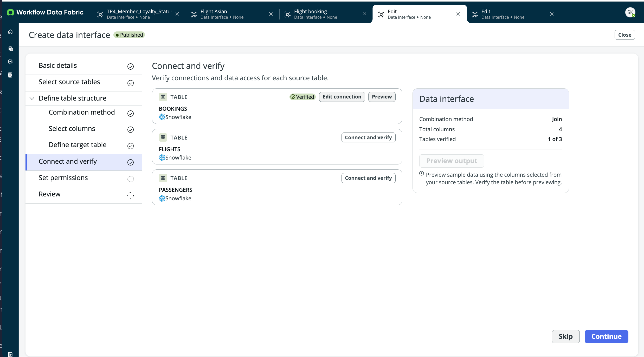Open the fourth sidebar database icon
Image resolution: width=644 pixels, height=357 pixels.
[x=10, y=75]
